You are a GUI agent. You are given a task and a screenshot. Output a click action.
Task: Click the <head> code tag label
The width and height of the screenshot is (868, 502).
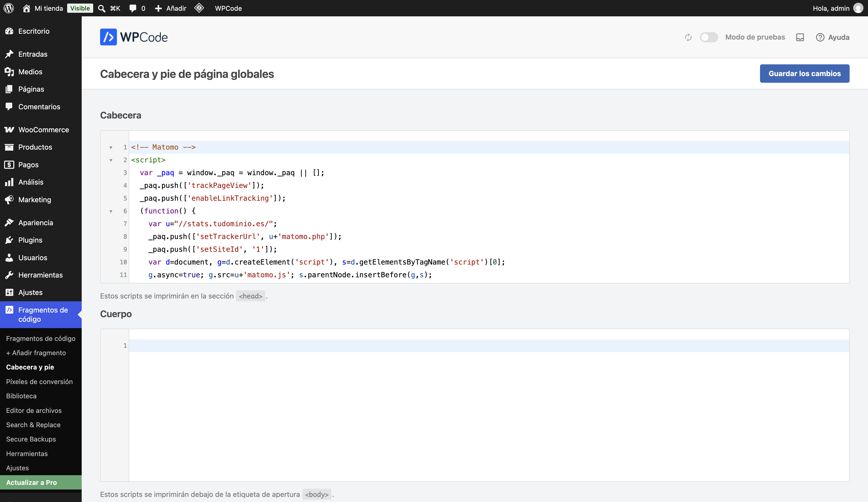pyautogui.click(x=250, y=296)
